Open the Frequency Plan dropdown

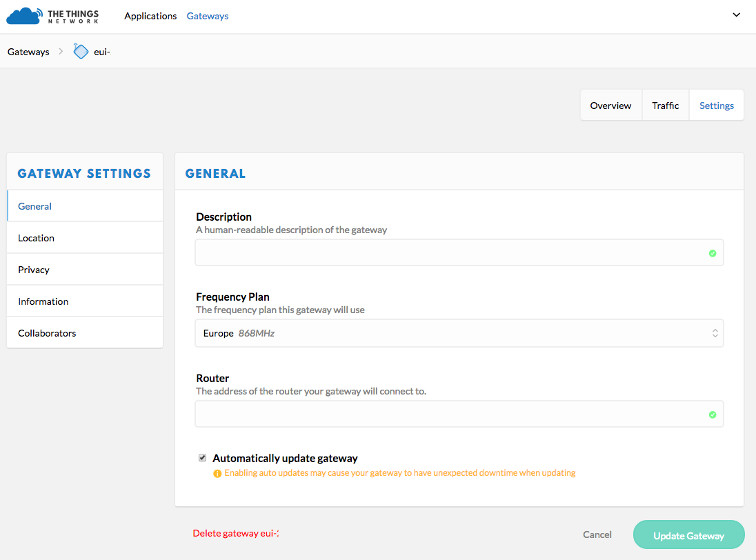[x=459, y=333]
